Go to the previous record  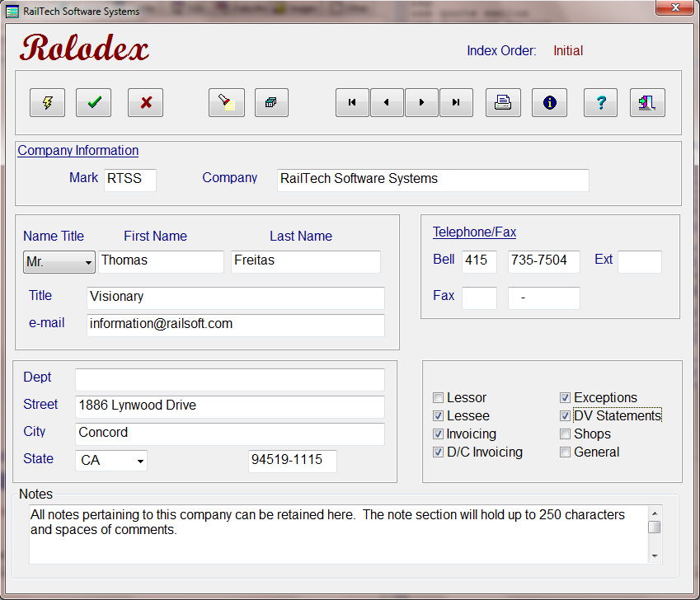coord(387,103)
